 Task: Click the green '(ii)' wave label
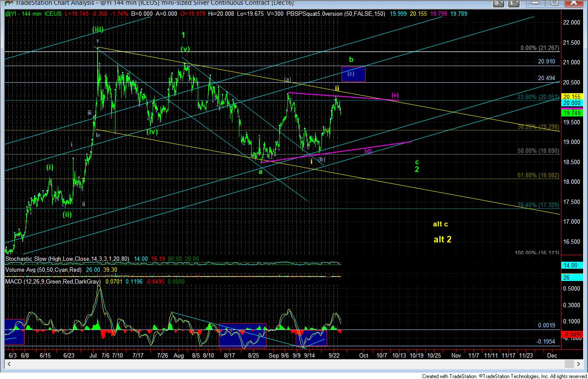(x=67, y=214)
